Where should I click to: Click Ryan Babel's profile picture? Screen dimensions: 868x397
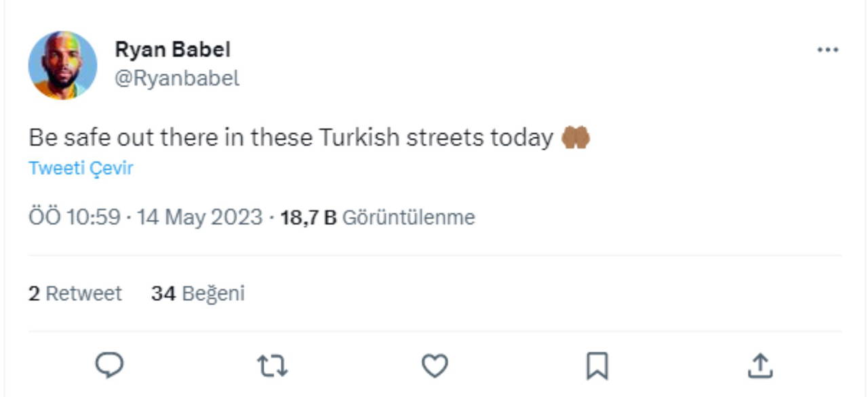pos(62,65)
